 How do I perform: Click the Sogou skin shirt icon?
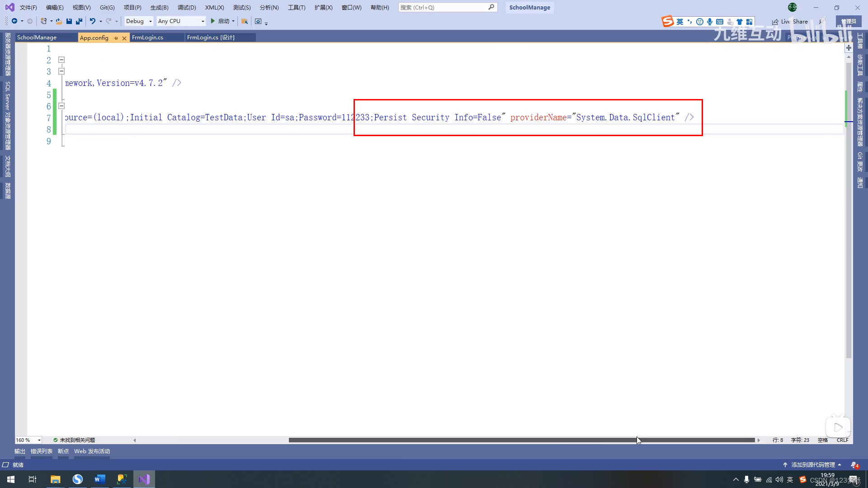click(x=740, y=22)
